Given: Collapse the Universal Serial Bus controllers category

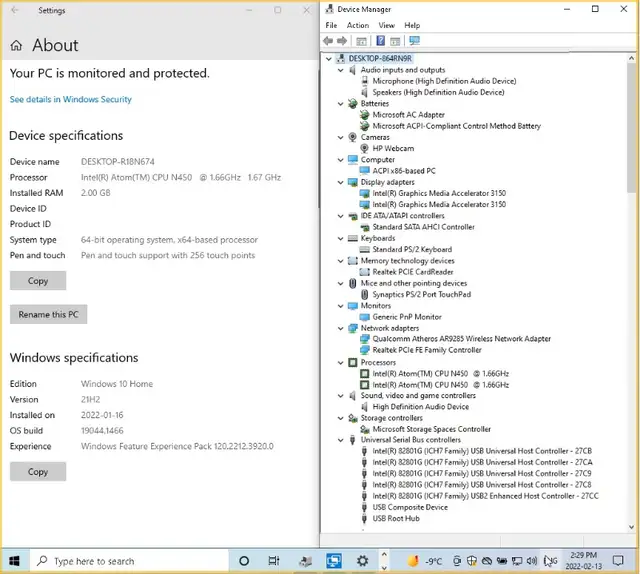Looking at the screenshot, I should (340, 440).
